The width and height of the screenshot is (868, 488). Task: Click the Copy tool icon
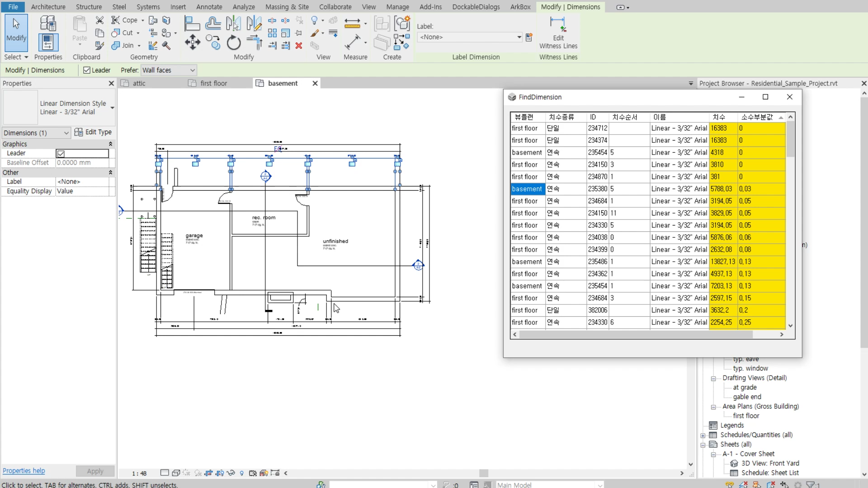213,42
